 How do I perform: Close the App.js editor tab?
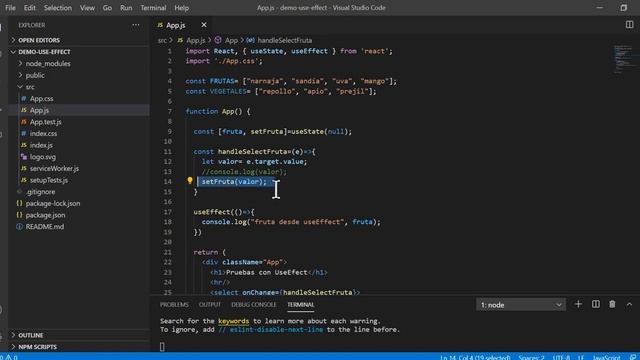pos(204,25)
